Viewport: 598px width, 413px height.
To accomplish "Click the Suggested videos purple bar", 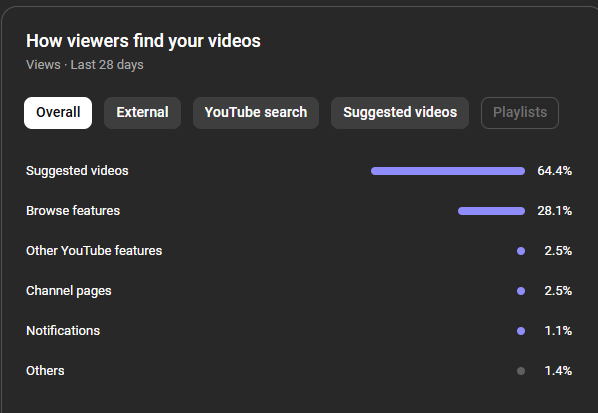I will (448, 171).
